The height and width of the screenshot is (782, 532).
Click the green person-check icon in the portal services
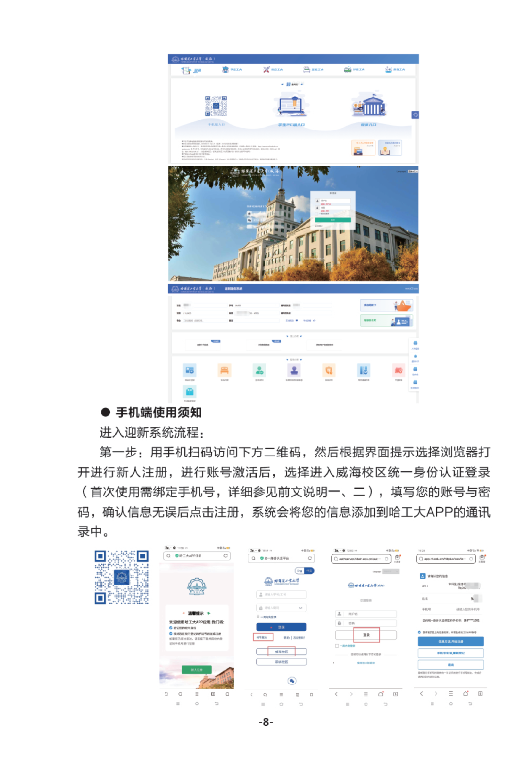[x=259, y=370]
